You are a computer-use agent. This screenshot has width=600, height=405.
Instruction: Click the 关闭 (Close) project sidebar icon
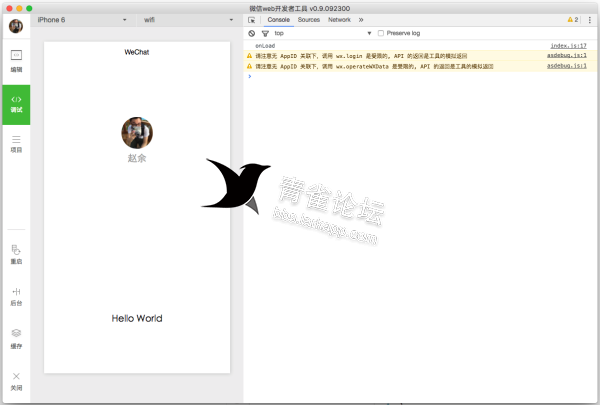[x=16, y=381]
